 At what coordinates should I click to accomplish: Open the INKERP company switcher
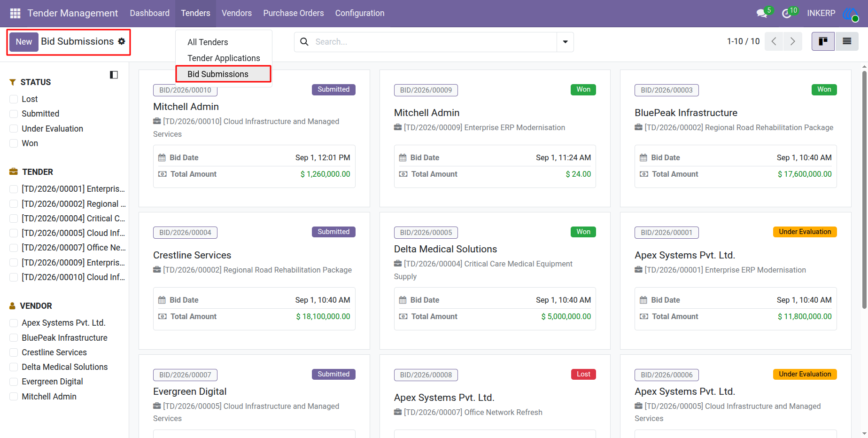click(x=821, y=13)
